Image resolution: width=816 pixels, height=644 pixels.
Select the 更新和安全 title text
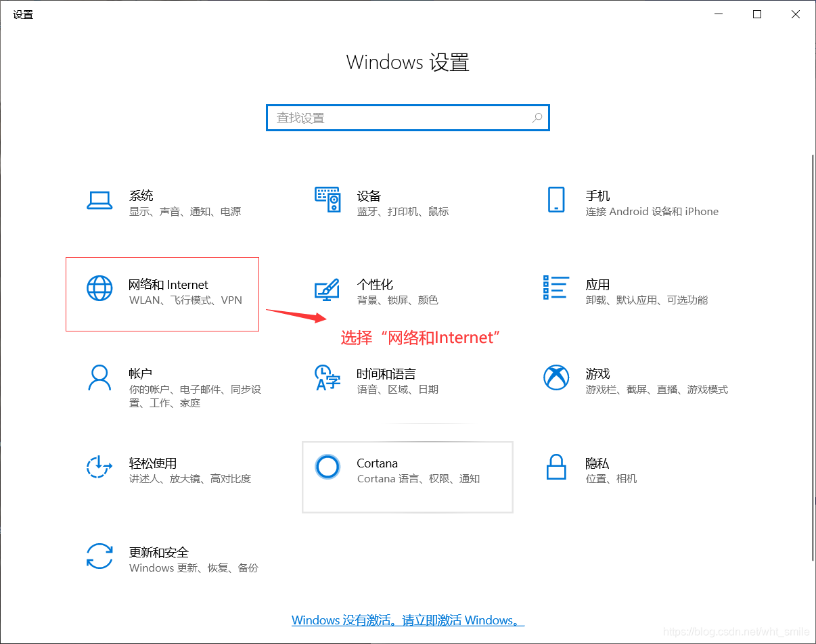coord(159,553)
